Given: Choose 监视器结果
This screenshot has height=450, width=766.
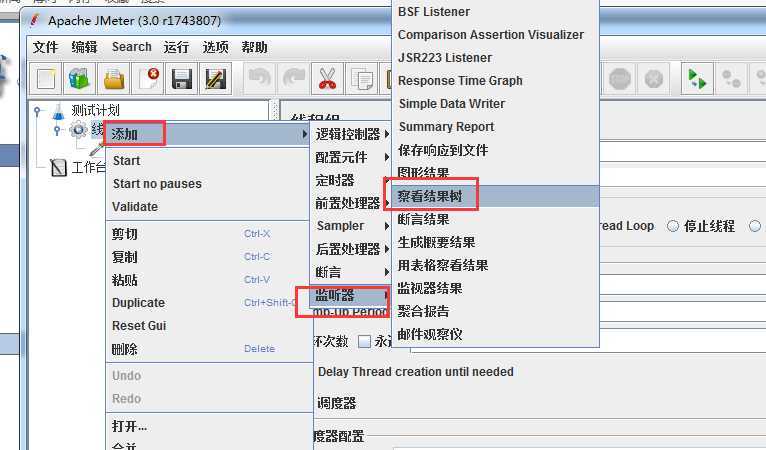Looking at the screenshot, I should (x=495, y=288).
